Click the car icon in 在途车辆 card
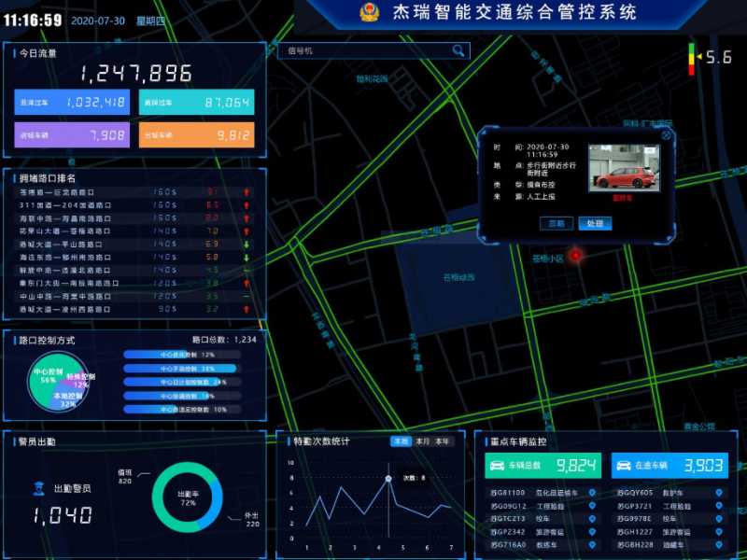 (x=624, y=465)
